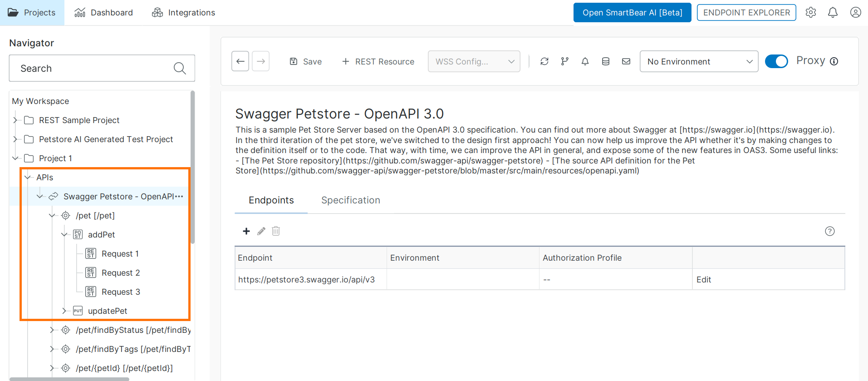Open the WSS Config dropdown
Viewport: 868px width, 381px height.
point(474,61)
